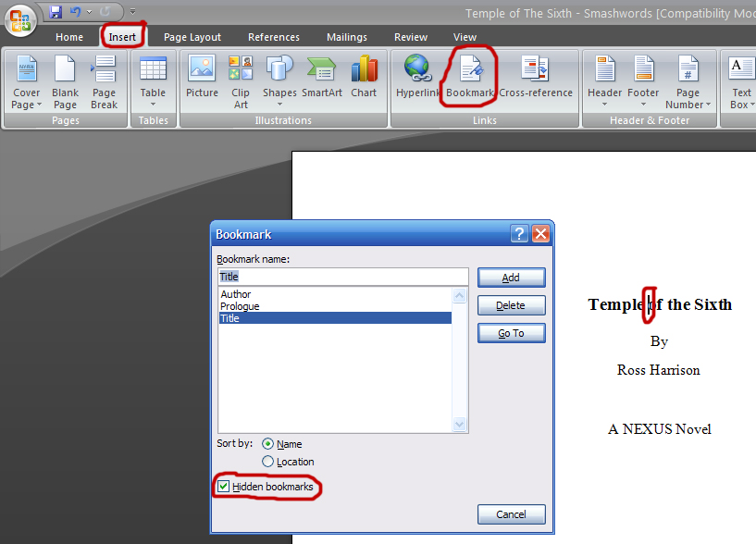
Task: Uncheck the Hidden bookmarks checkbox
Action: (x=223, y=487)
